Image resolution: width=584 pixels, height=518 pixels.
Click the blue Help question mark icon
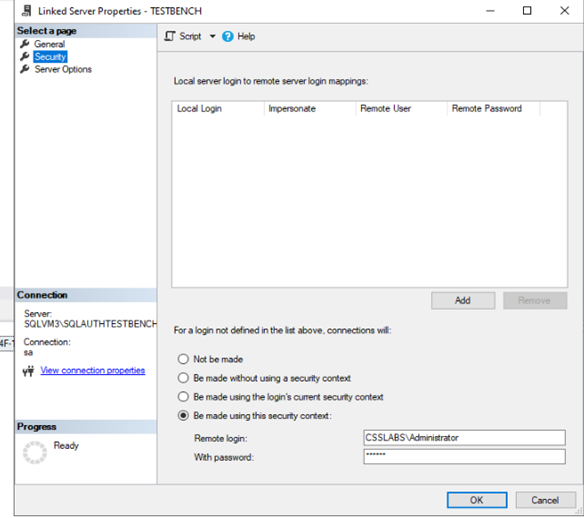pyautogui.click(x=228, y=36)
